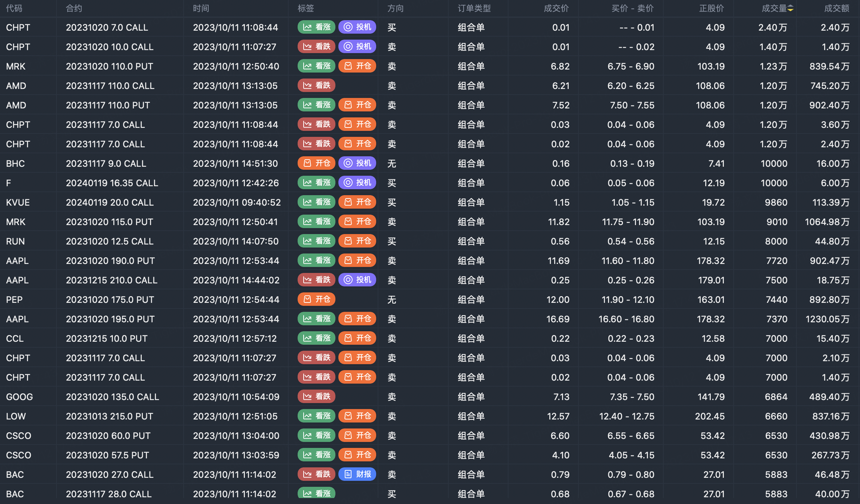Sort by the 成交额 column header
Image resolution: width=860 pixels, height=504 pixels.
837,9
